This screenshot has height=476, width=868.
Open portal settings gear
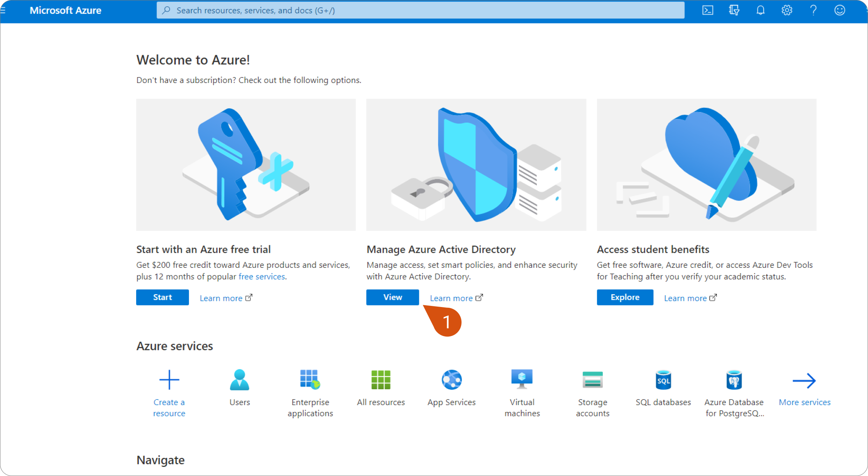pyautogui.click(x=787, y=10)
